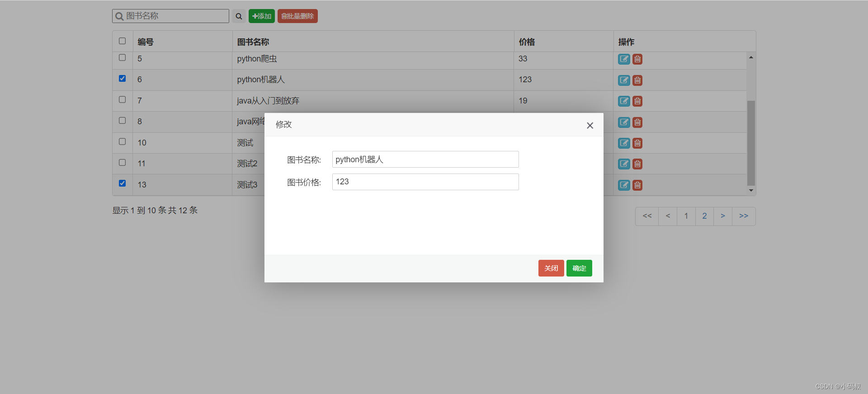868x394 pixels.
Task: Click edit icon for row 10
Action: click(624, 143)
